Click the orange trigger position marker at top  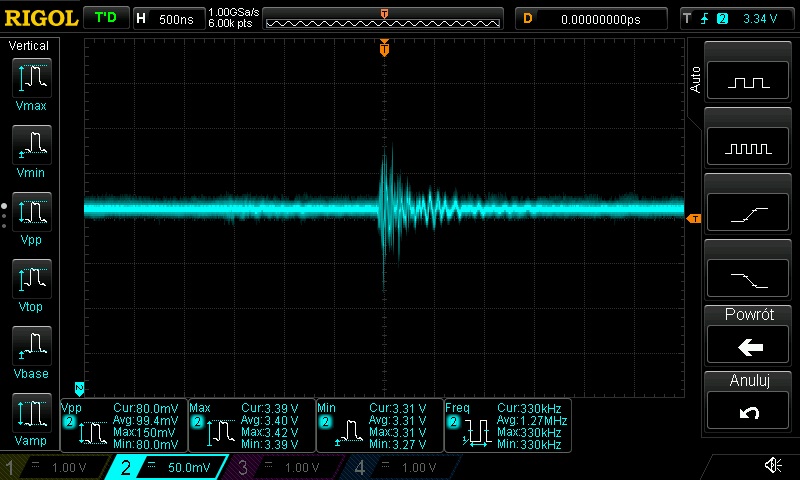[385, 48]
